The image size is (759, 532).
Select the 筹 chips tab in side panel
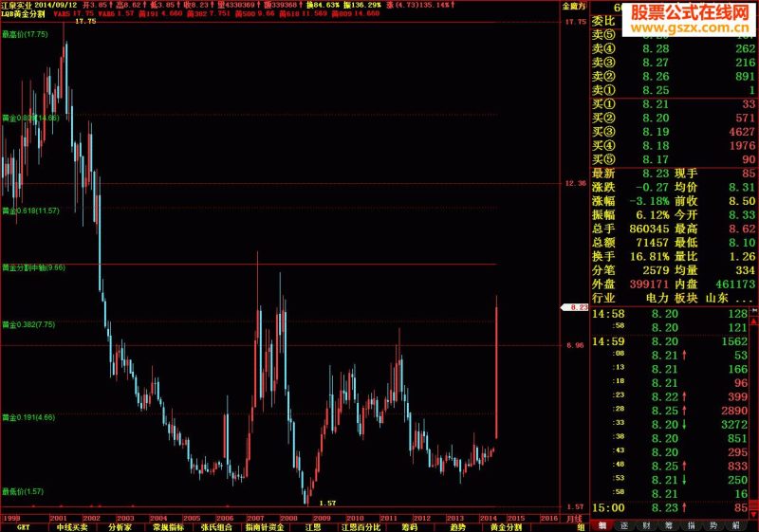[x=669, y=526]
